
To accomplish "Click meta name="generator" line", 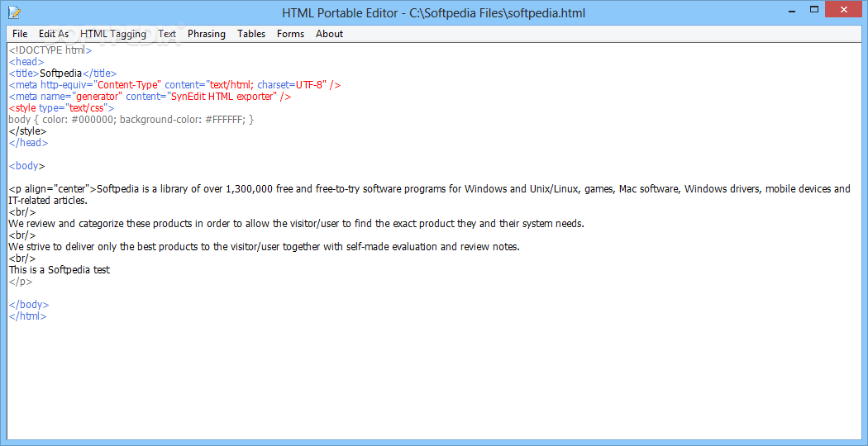I will tap(150, 97).
